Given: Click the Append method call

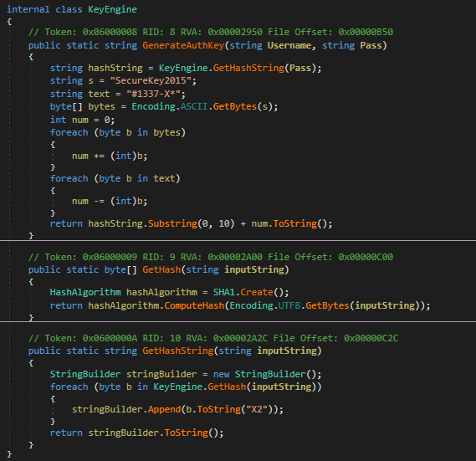Looking at the screenshot, I should pos(164,409).
